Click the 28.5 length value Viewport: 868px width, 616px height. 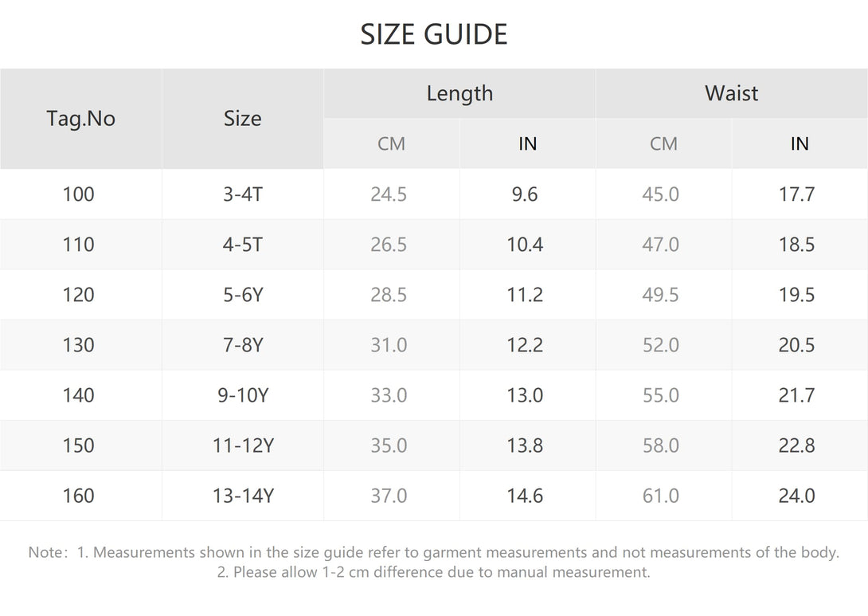[x=389, y=295]
